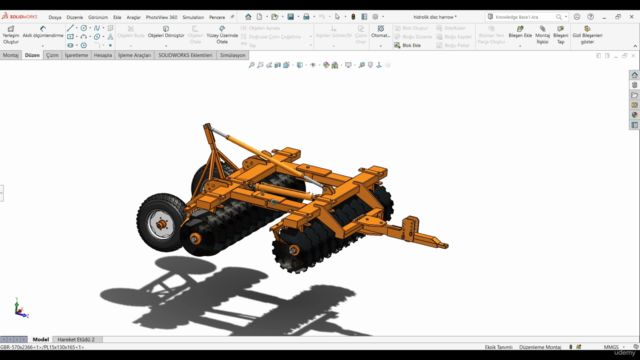640x360 pixels.
Task: Select the Slot sketch tool
Action: tap(70, 45)
